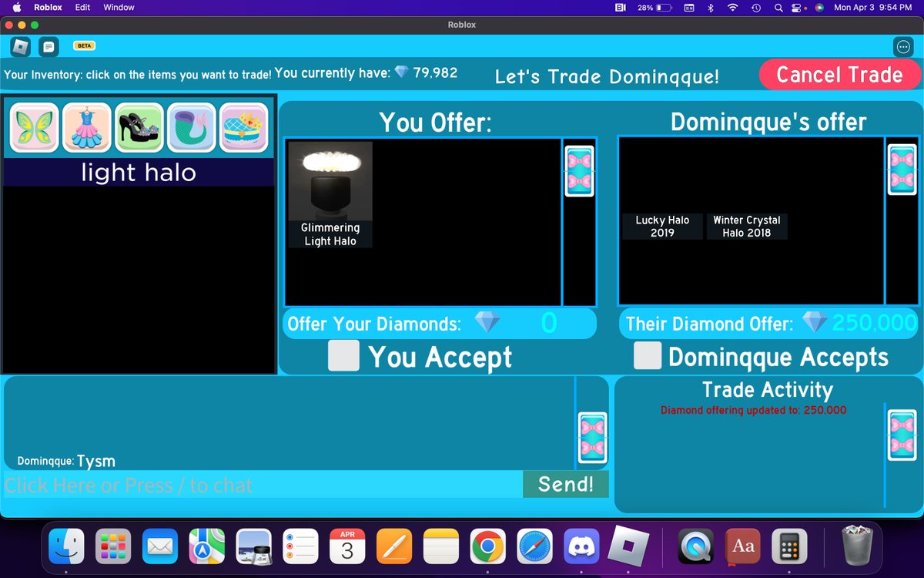
Task: Click the 'Tysm' chat message from Dominqque
Action: tap(96, 461)
